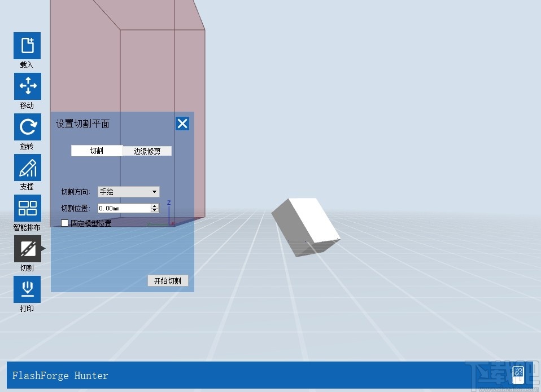Image resolution: width=541 pixels, height=392 pixels.
Task: Enable the 固定模型位置 checkbox
Action: click(64, 223)
